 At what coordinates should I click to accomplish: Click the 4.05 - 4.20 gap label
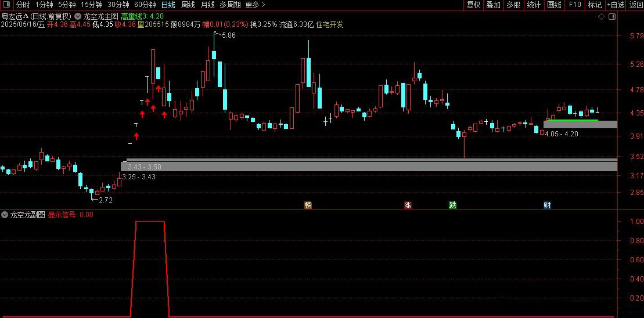pyautogui.click(x=562, y=133)
